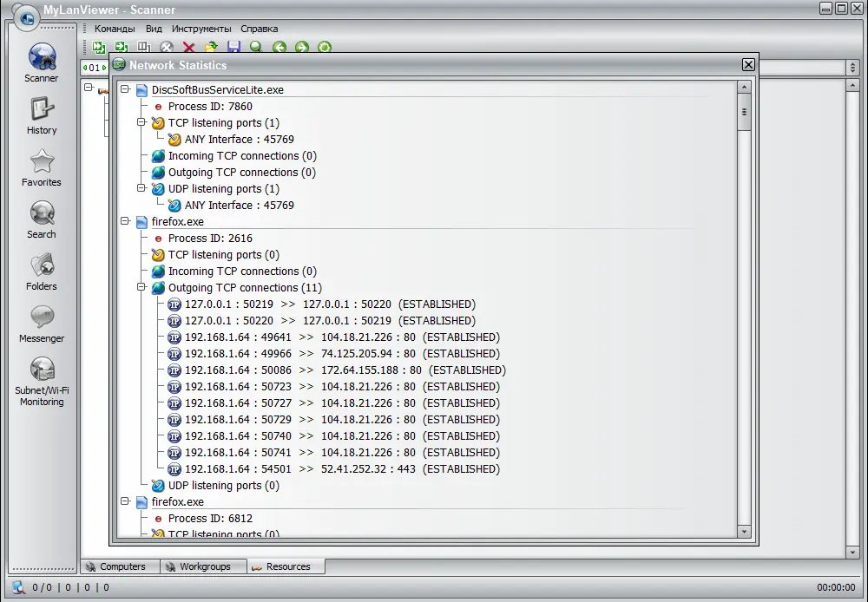Click the Network Statistics scrollbar thumb
This screenshot has width=868, height=602.
pos(744,112)
